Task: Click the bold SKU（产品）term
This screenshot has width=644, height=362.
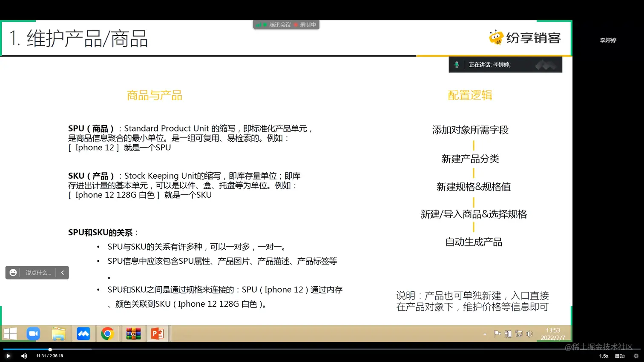Action: click(x=91, y=176)
